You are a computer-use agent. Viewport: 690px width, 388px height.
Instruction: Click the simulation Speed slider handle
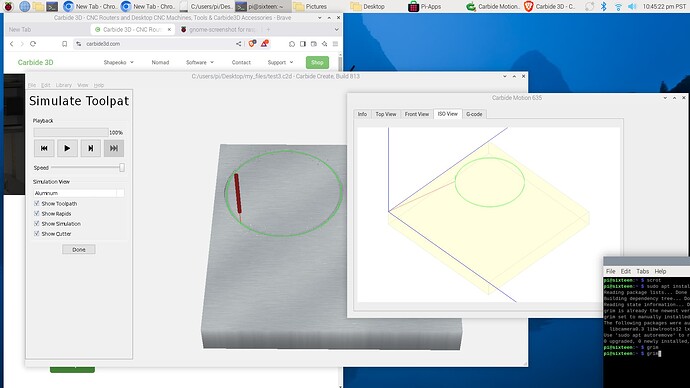click(x=122, y=167)
